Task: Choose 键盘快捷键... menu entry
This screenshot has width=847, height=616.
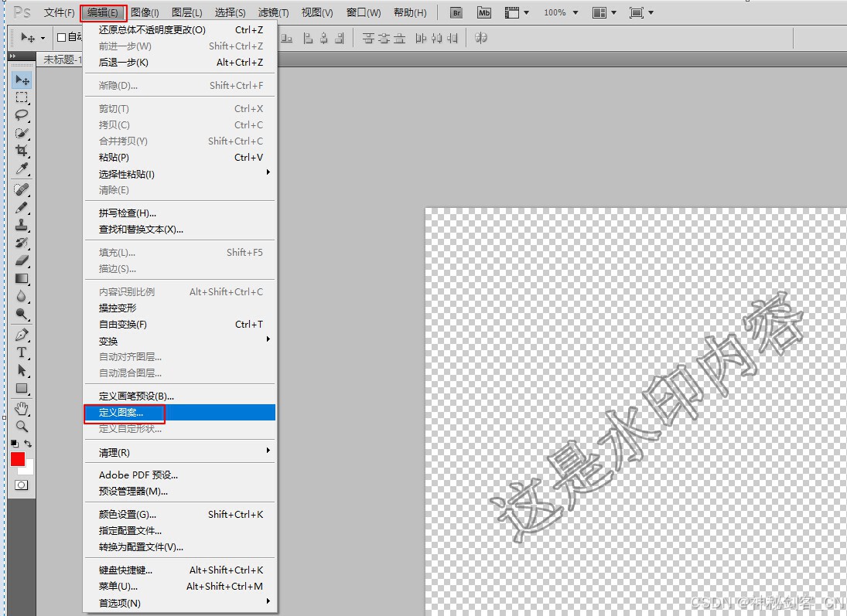Action: point(180,570)
